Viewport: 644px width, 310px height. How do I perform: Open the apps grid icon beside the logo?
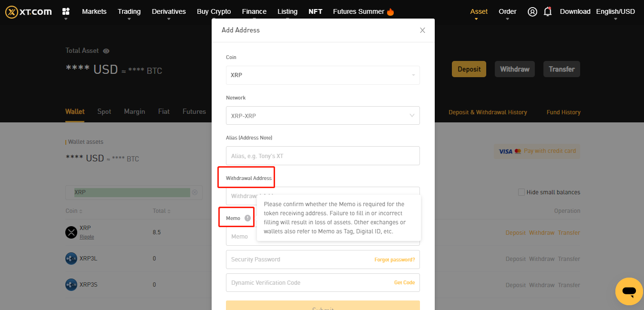[x=66, y=11]
